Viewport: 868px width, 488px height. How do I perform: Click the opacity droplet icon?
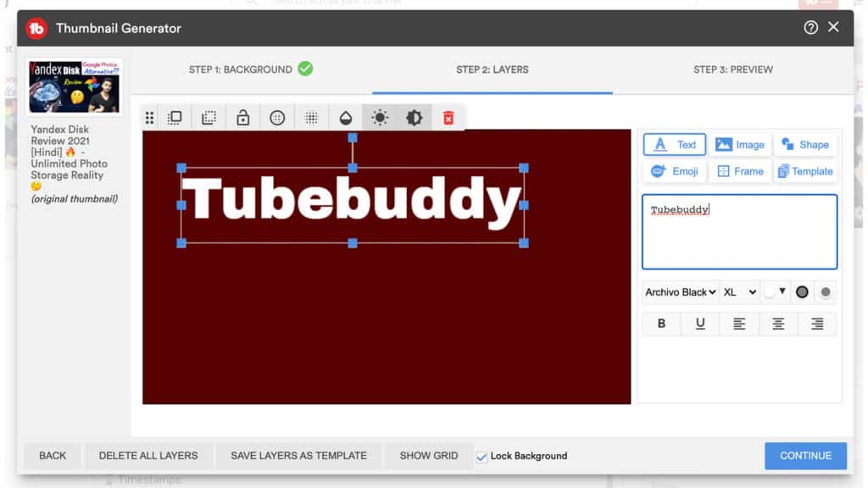(x=346, y=118)
